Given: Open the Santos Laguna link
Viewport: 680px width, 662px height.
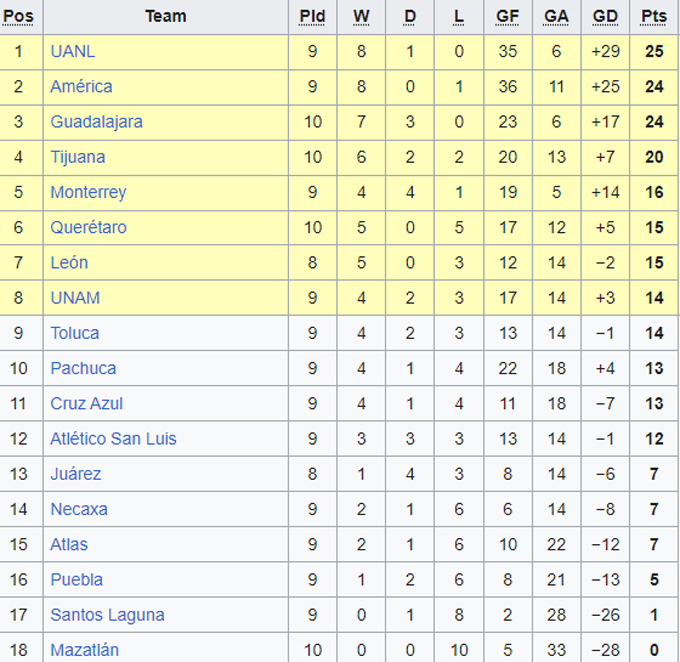Looking at the screenshot, I should (107, 614).
